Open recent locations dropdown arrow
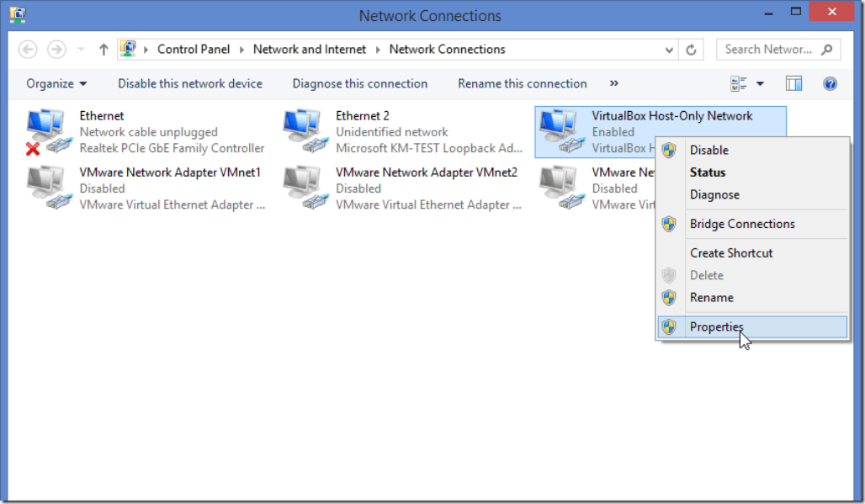Image resolution: width=865 pixels, height=504 pixels. 81,50
